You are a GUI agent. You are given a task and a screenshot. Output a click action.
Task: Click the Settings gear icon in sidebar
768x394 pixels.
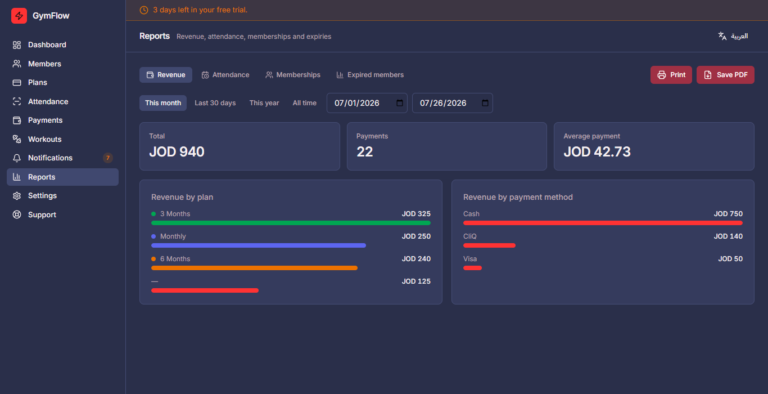point(17,196)
